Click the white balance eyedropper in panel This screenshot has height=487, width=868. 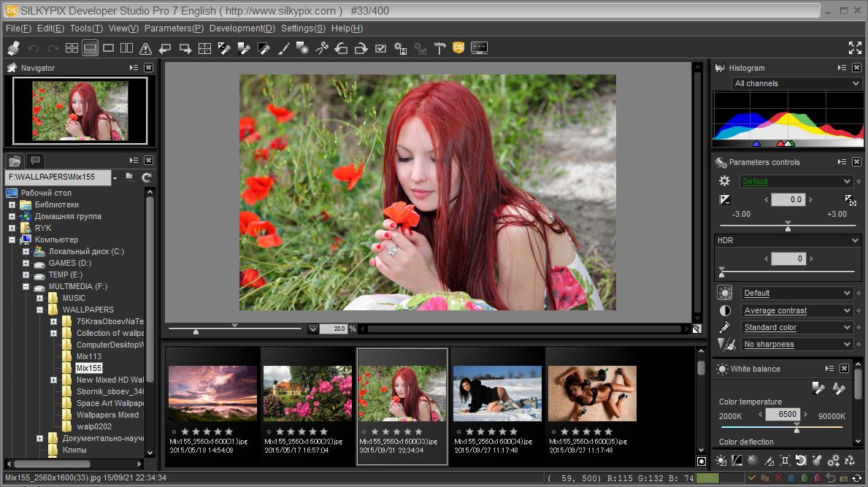(x=818, y=388)
